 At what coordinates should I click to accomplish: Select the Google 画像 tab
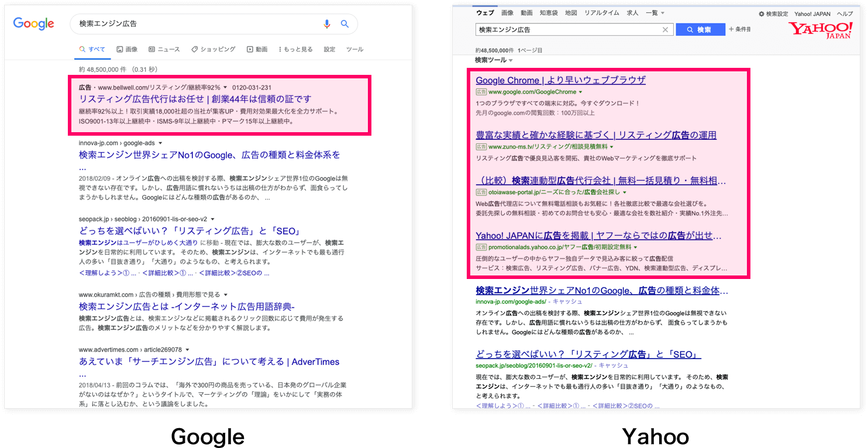(127, 49)
